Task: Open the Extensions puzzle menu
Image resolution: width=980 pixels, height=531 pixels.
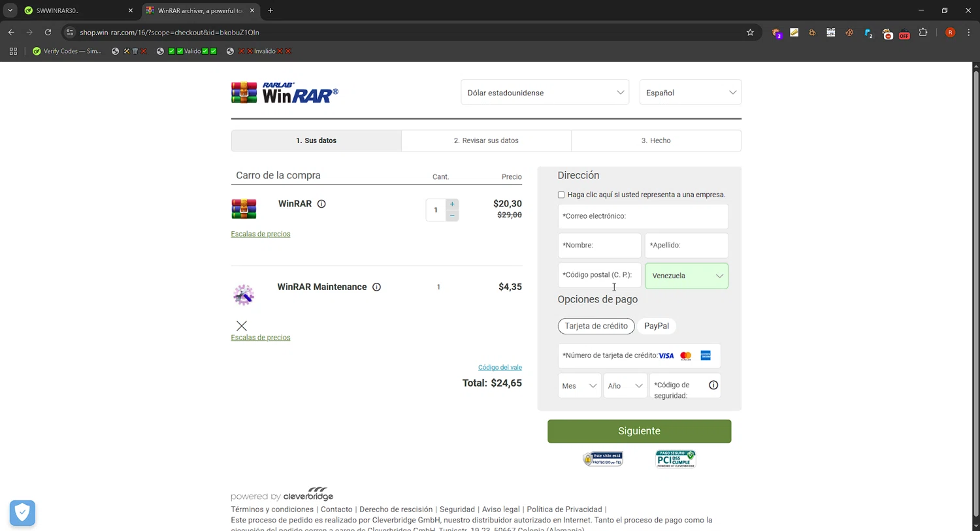Action: point(923,32)
